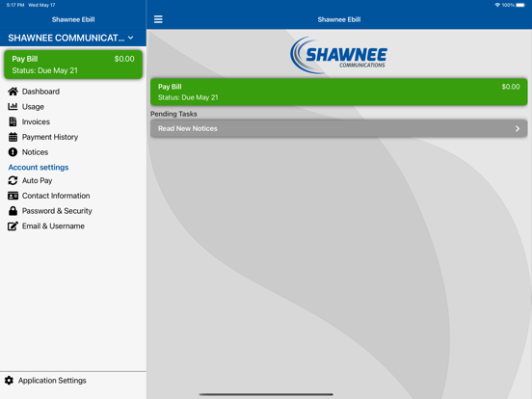Go to the Usage menu item
532x399 pixels.
[x=33, y=107]
